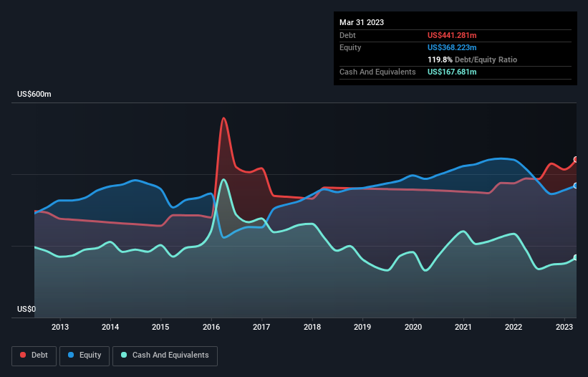
Task: Click the 2014 x-axis label
Action: [x=110, y=327]
